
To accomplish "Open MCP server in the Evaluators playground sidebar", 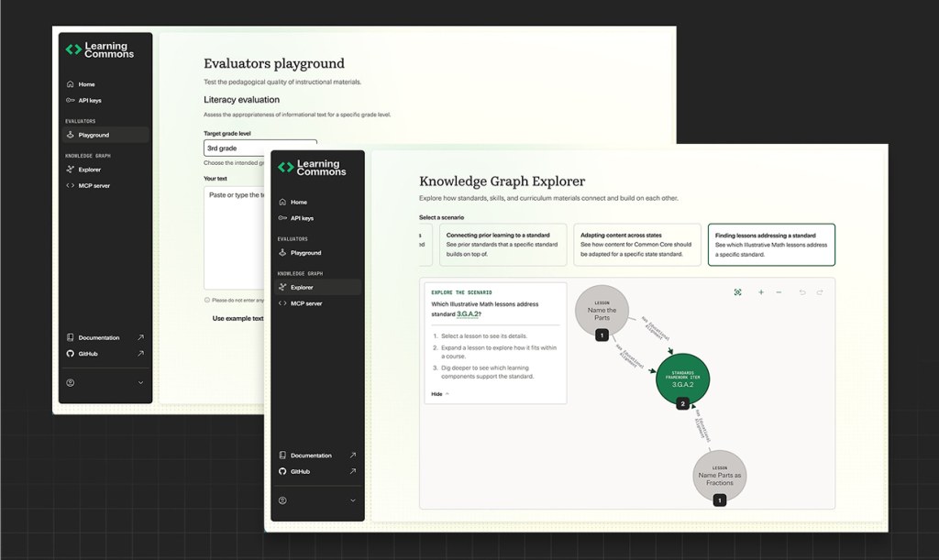I will click(105, 185).
